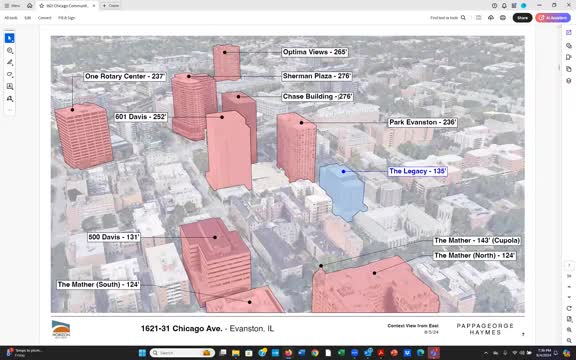Image resolution: width=576 pixels, height=360 pixels.
Task: Open the All tools panel
Action: coord(11,18)
